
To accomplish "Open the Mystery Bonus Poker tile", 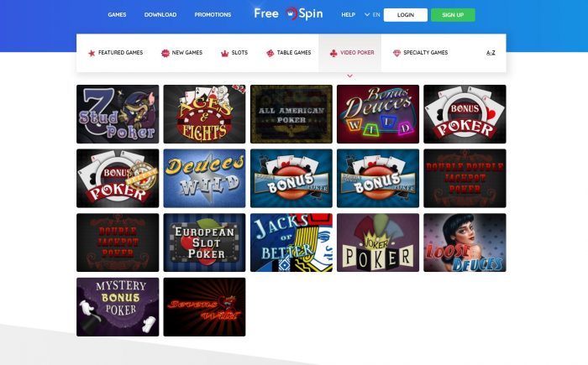I will (118, 307).
